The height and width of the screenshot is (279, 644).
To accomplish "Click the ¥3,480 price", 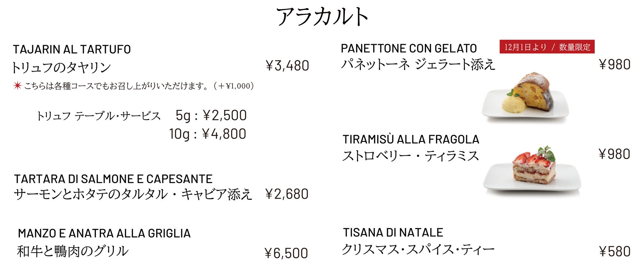I will pos(287,66).
